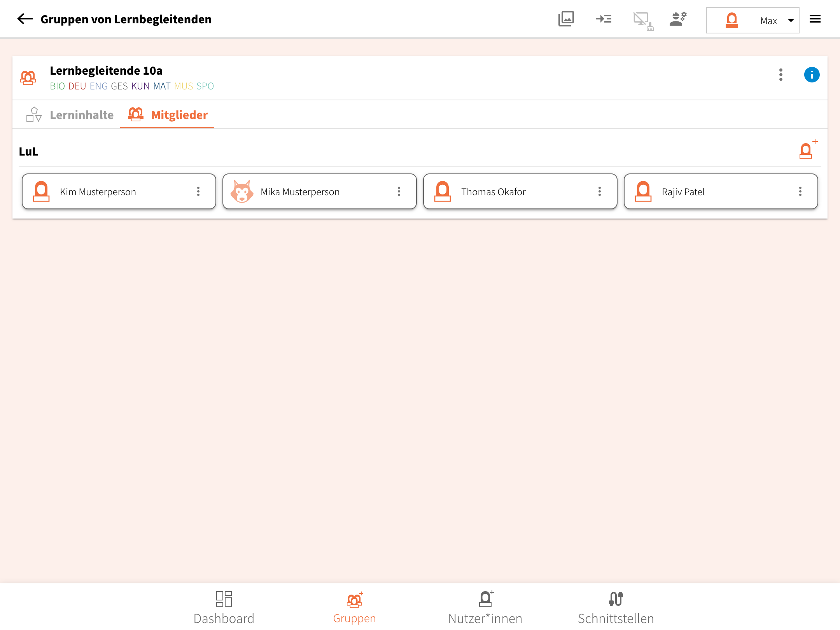840x630 pixels.
Task: Add a new member to LuL
Action: point(808,149)
